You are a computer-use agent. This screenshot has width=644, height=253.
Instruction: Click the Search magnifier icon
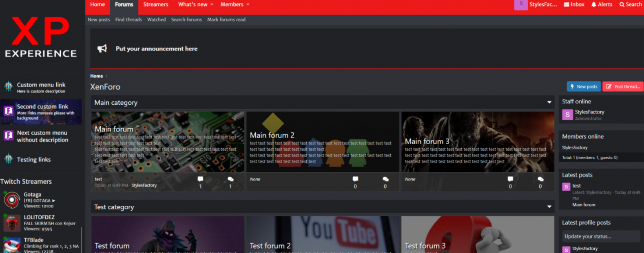(622, 4)
